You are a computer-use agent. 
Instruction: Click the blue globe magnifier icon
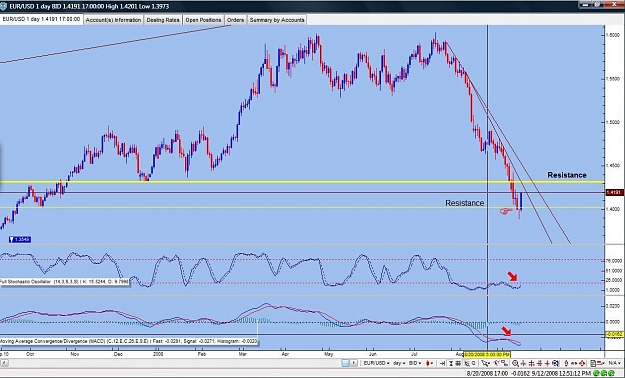(x=556, y=363)
